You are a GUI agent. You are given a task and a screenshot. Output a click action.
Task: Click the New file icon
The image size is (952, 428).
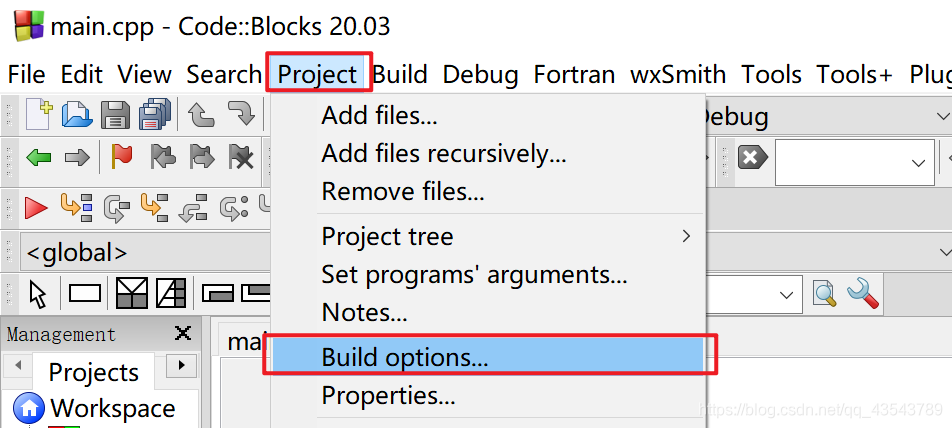pos(39,114)
